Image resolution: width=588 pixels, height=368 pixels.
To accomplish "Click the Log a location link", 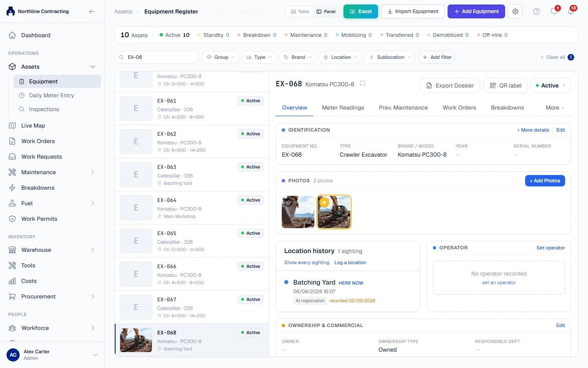I will pyautogui.click(x=350, y=263).
